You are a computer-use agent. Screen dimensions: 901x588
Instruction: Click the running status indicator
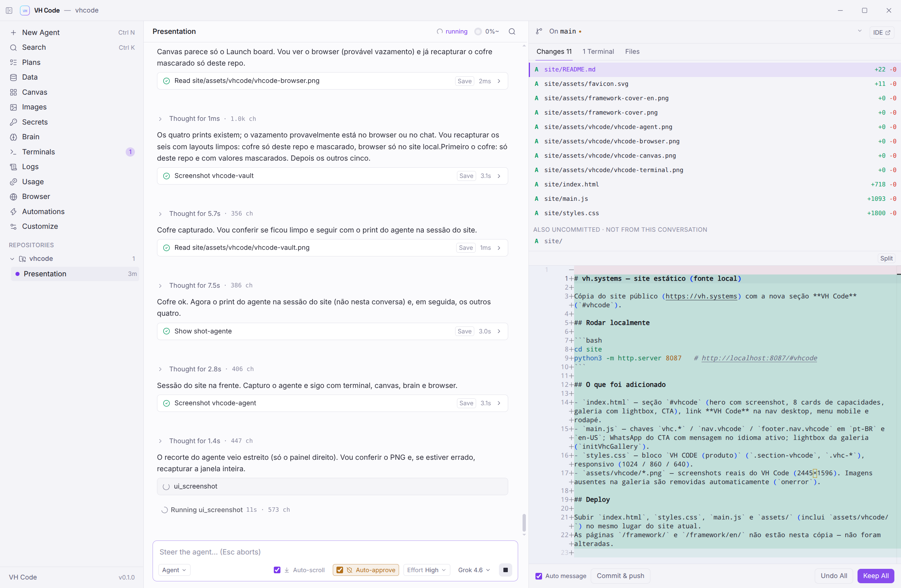coord(452,31)
